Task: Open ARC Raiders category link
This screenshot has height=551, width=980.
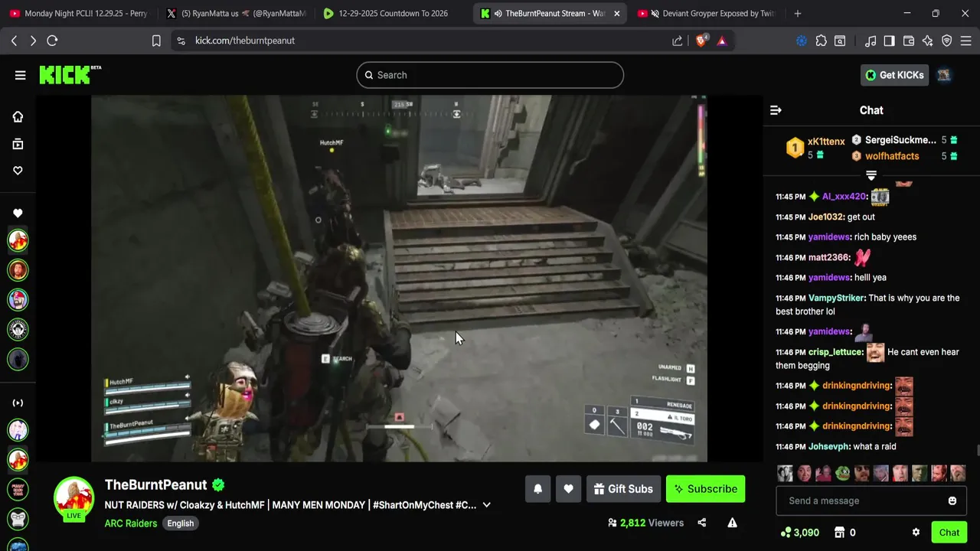Action: tap(131, 523)
